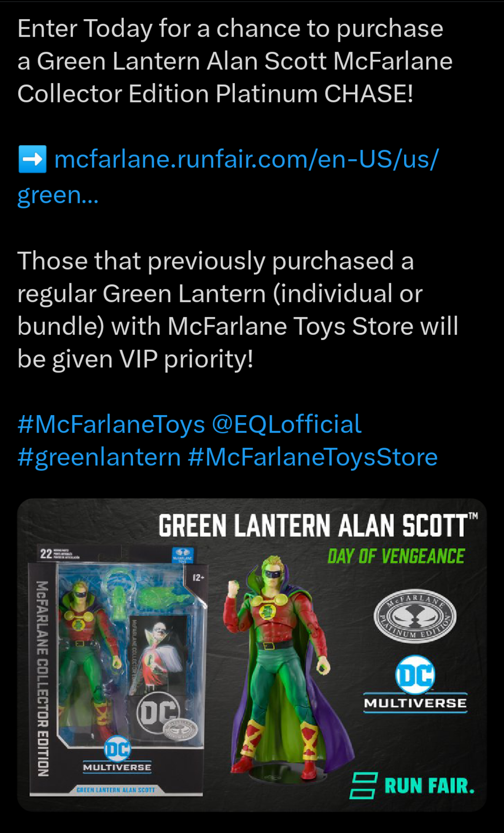Screen dimensions: 504x833
Task: Open the mcfarlane.runfair.com link
Action: coord(228,176)
